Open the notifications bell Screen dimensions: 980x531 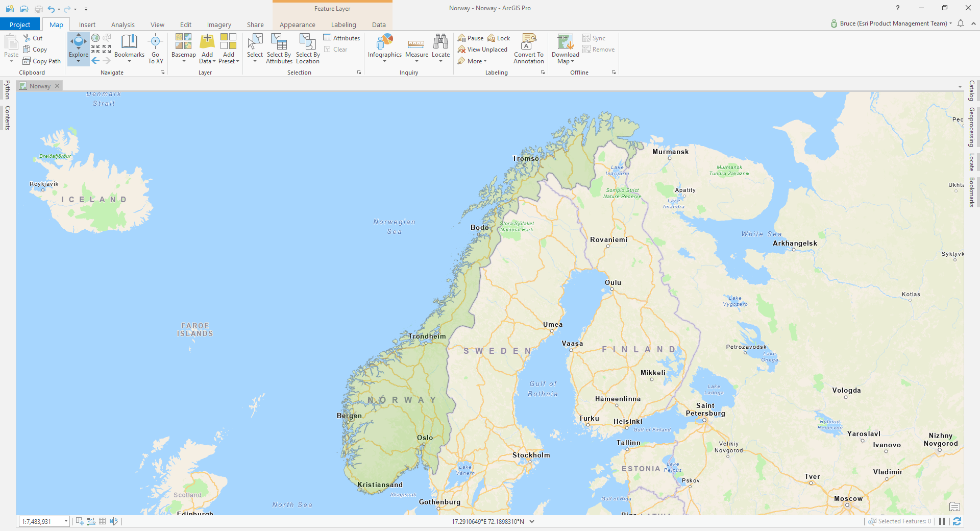point(961,23)
